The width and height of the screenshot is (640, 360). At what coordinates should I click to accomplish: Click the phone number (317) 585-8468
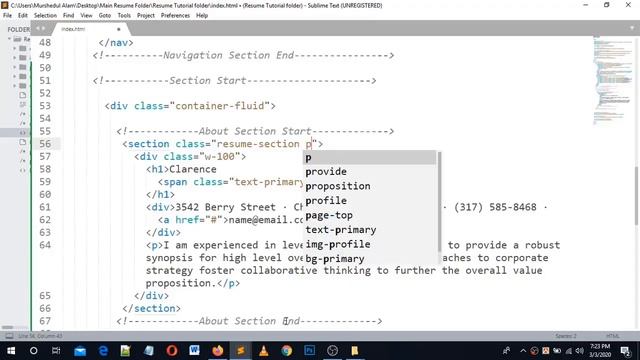pyautogui.click(x=495, y=207)
